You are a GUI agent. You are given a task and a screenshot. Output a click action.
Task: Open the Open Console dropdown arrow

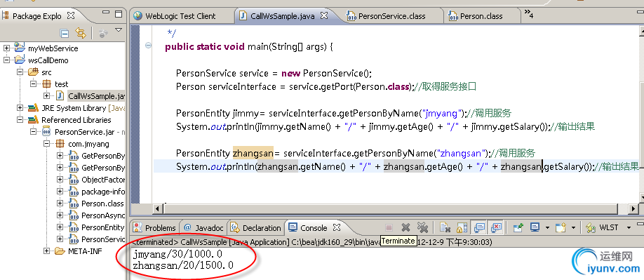[x=573, y=228]
